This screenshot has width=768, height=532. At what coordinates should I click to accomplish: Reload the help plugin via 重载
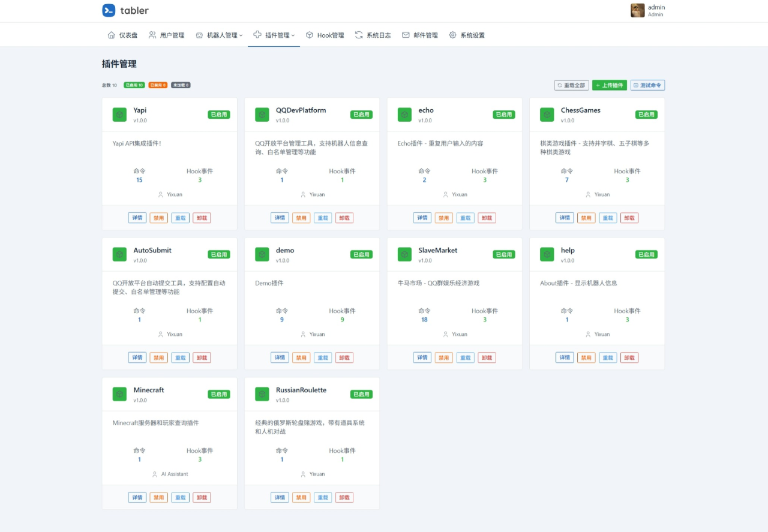(x=608, y=357)
